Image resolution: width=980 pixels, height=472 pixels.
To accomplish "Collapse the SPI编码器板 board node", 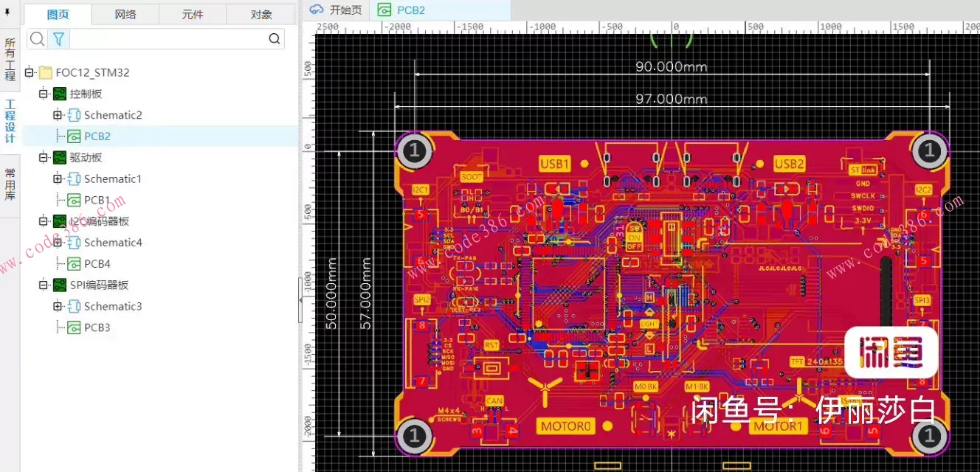I will pyautogui.click(x=44, y=285).
